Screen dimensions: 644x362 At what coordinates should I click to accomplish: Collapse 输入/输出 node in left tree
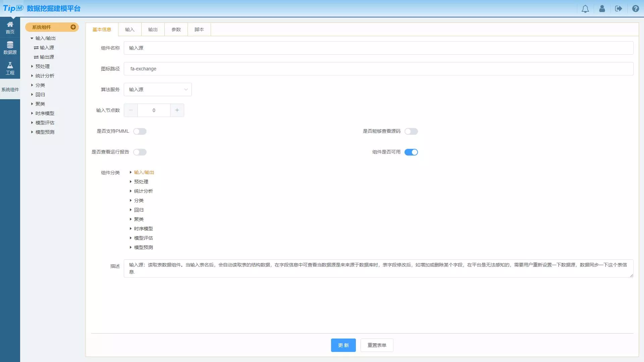tap(32, 38)
